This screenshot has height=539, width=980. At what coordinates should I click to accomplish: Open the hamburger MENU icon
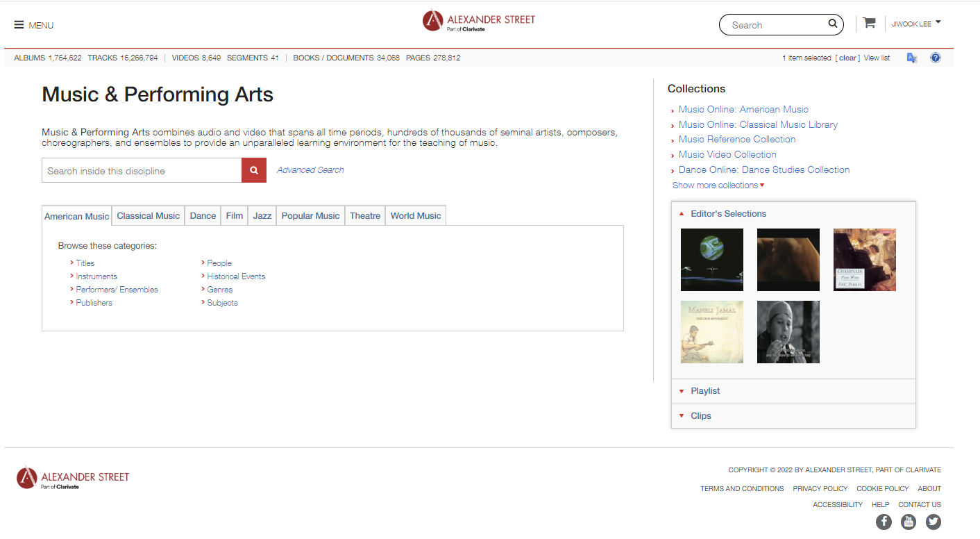pos(19,25)
